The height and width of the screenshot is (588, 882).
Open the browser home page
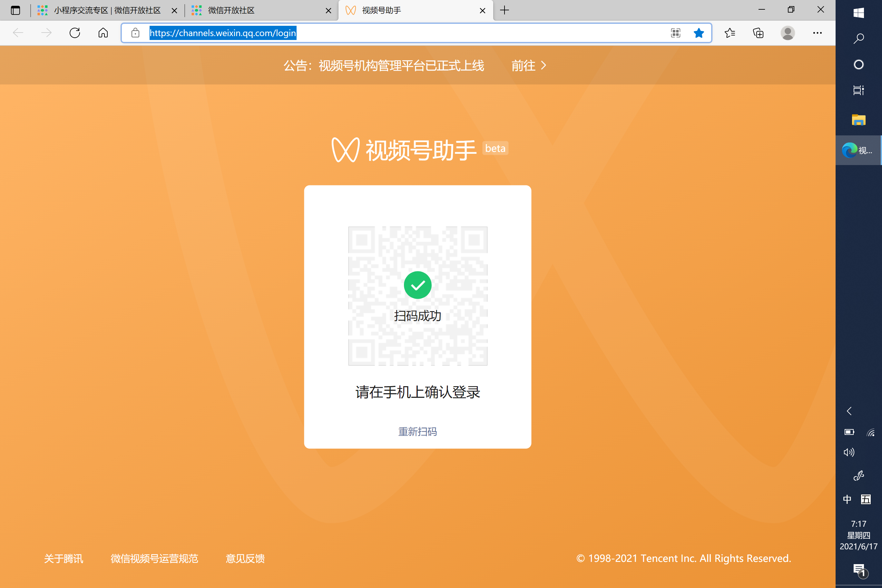pyautogui.click(x=103, y=33)
